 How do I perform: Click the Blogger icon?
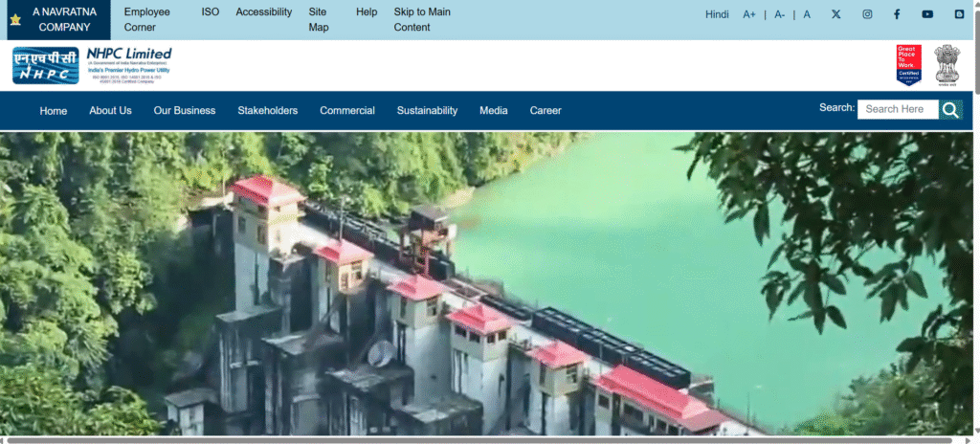[959, 14]
